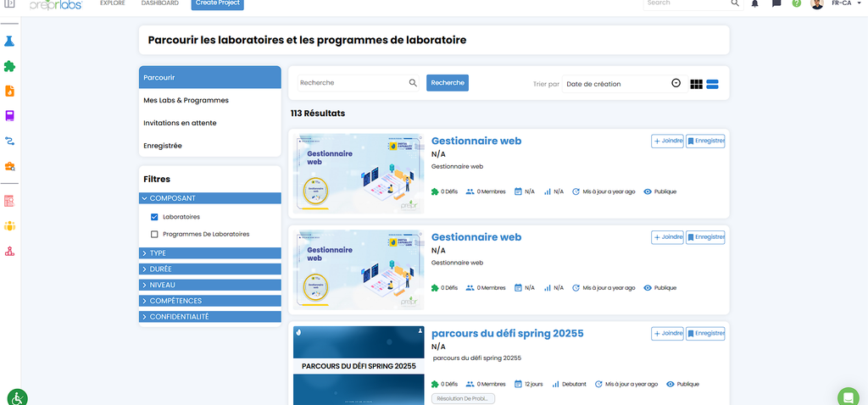
Task: Click Joindre on second Gestionnaire web card
Action: (x=667, y=237)
